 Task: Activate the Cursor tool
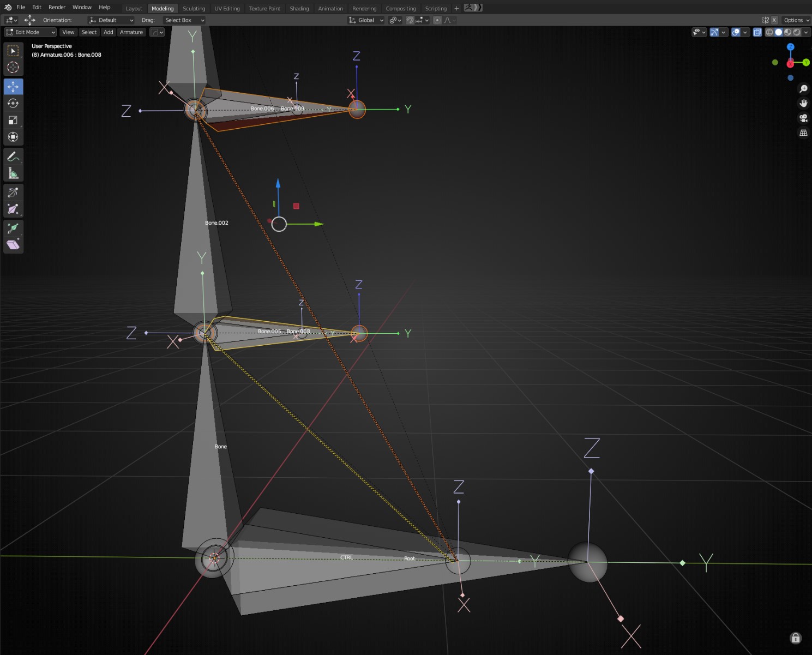click(x=13, y=68)
